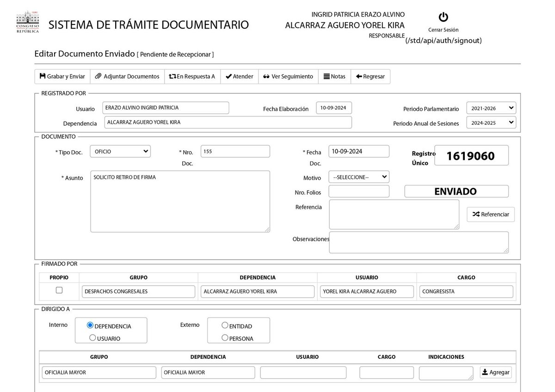Viewport: 555px width, 392px height.
Task: Click the Fecha Doc. date field
Action: coord(359,151)
